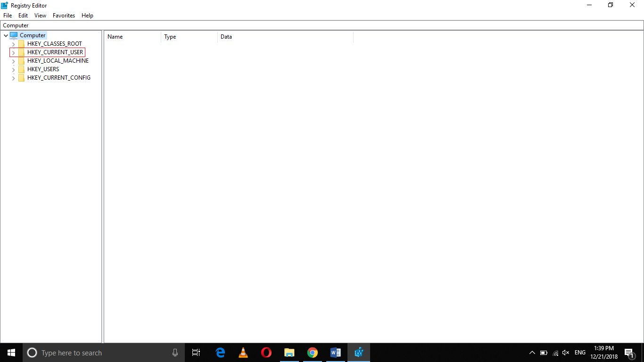The image size is (644, 362).
Task: Launch Microsoft Edge from the taskbar
Action: (220, 352)
